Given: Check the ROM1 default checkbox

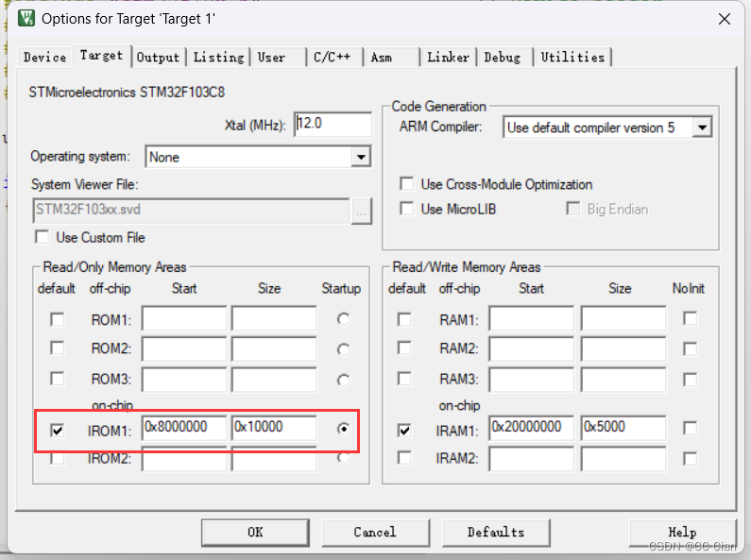Looking at the screenshot, I should coord(57,319).
